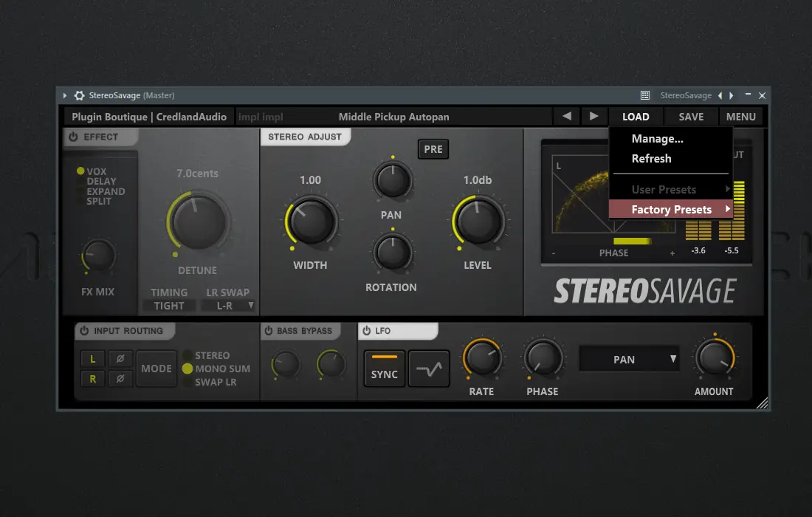Click the TIGHT timing value
Screen dimensions: 812x517
pyautogui.click(x=169, y=306)
